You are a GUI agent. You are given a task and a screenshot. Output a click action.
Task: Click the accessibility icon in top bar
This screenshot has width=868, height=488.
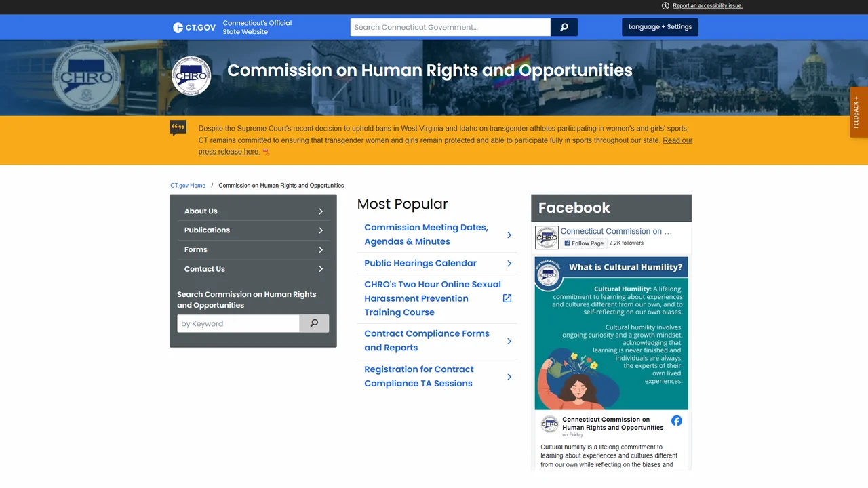[x=665, y=5]
